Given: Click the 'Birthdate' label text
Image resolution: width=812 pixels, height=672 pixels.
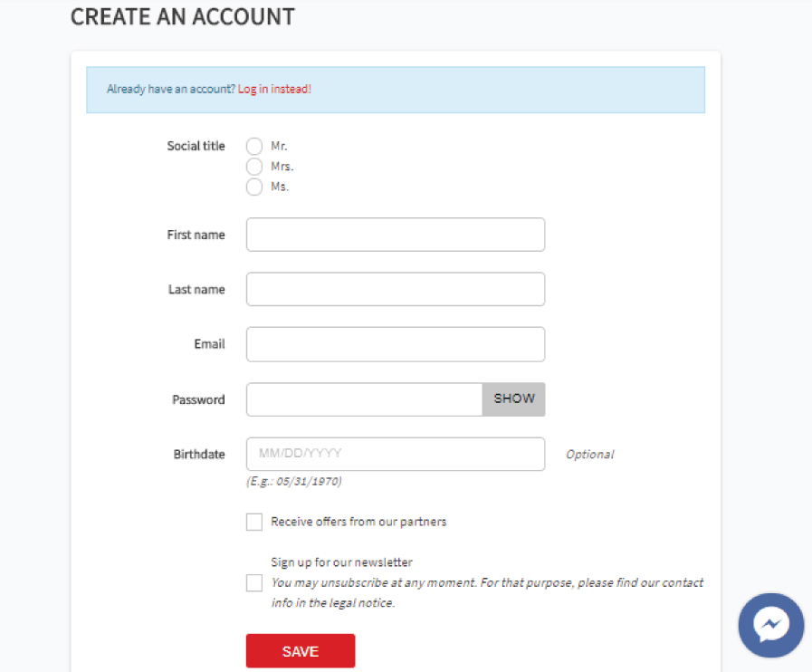Looking at the screenshot, I should click(199, 455).
